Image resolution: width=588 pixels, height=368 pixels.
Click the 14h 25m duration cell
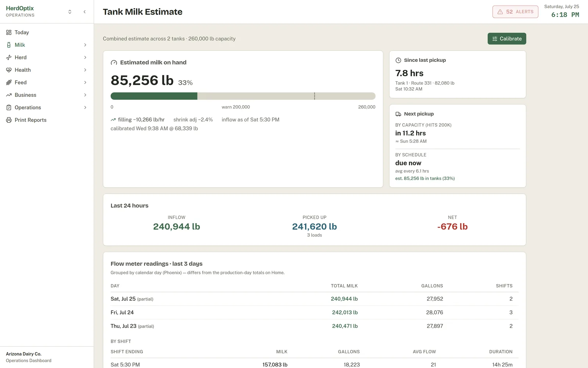502,365
